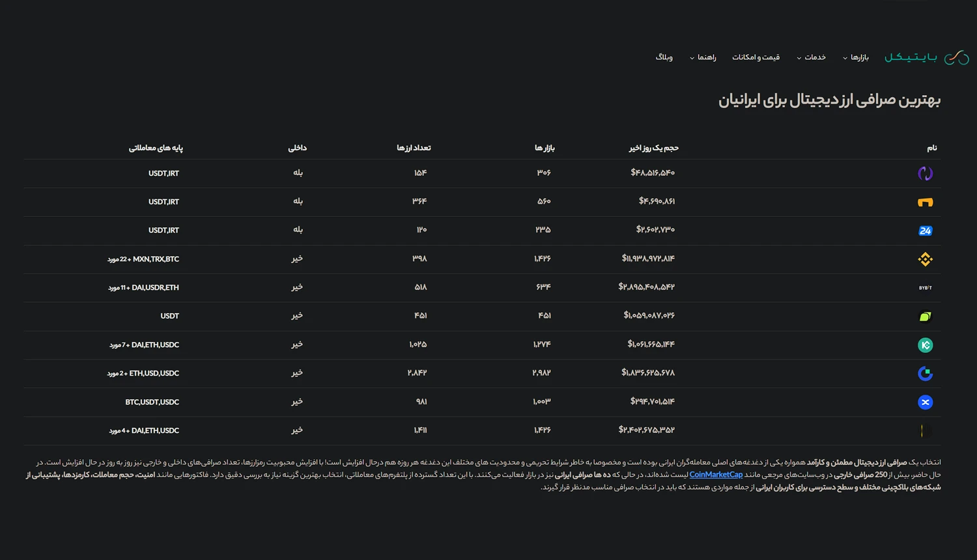Go to the قیمت و امکانات menu item

756,57
